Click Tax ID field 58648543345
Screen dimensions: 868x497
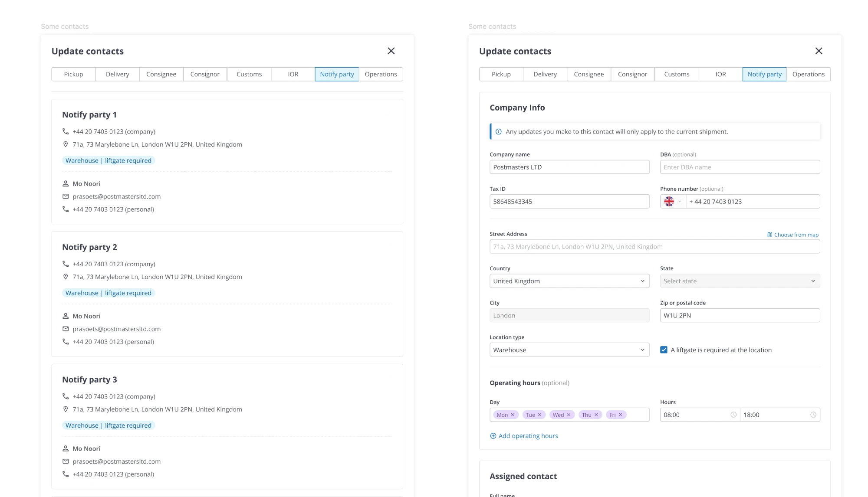(x=569, y=201)
